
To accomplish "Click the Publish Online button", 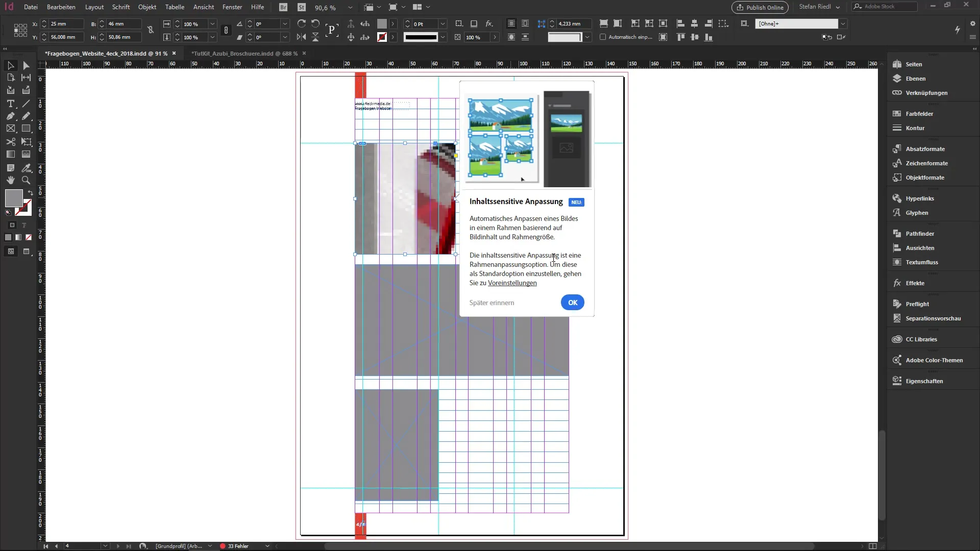I will pyautogui.click(x=760, y=7).
